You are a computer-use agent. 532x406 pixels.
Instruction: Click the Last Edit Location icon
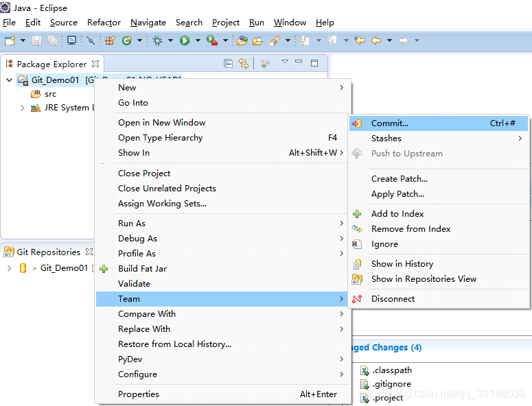coord(360,40)
